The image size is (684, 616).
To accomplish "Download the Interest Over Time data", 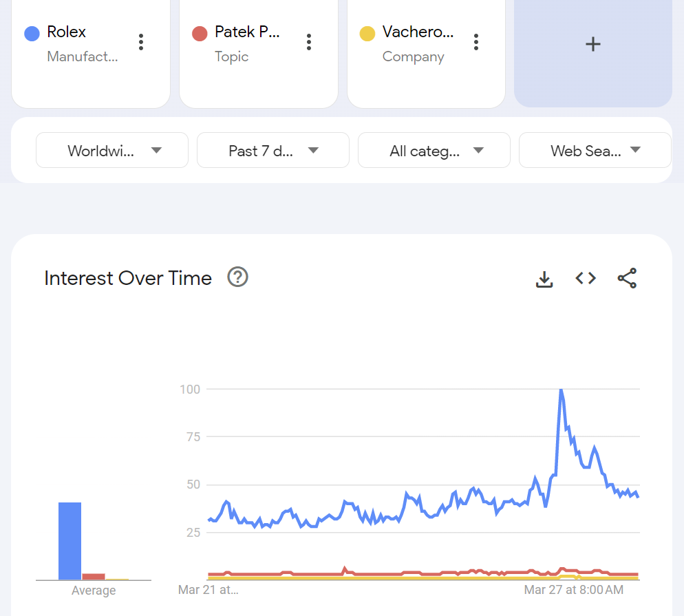I will point(544,279).
